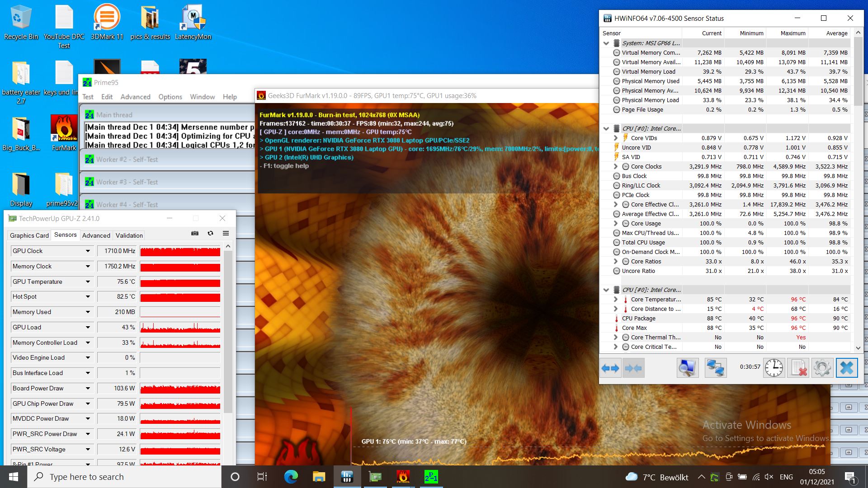Select YouTube DPC Test file icon
The height and width of the screenshot is (488, 868).
click(x=64, y=27)
